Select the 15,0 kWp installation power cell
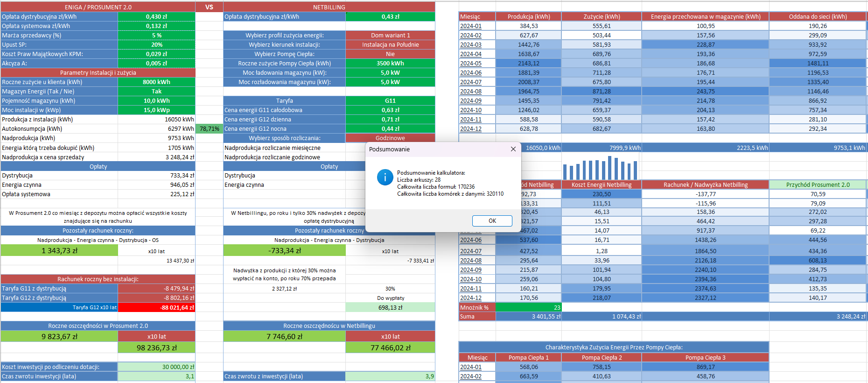The image size is (868, 383). click(156, 110)
